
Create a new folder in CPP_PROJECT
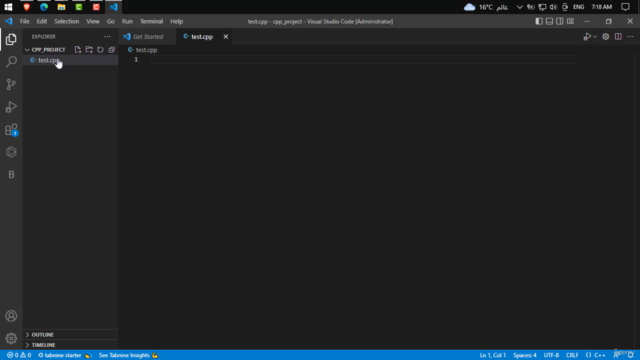(89, 49)
